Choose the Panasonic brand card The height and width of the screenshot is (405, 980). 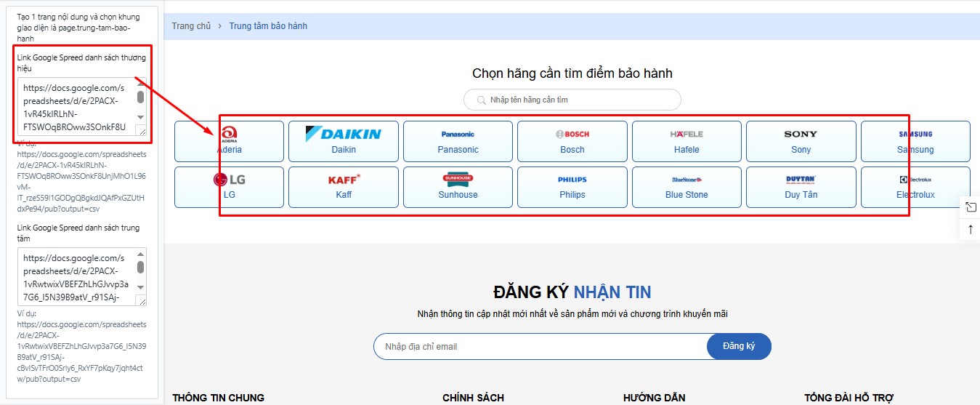click(458, 141)
